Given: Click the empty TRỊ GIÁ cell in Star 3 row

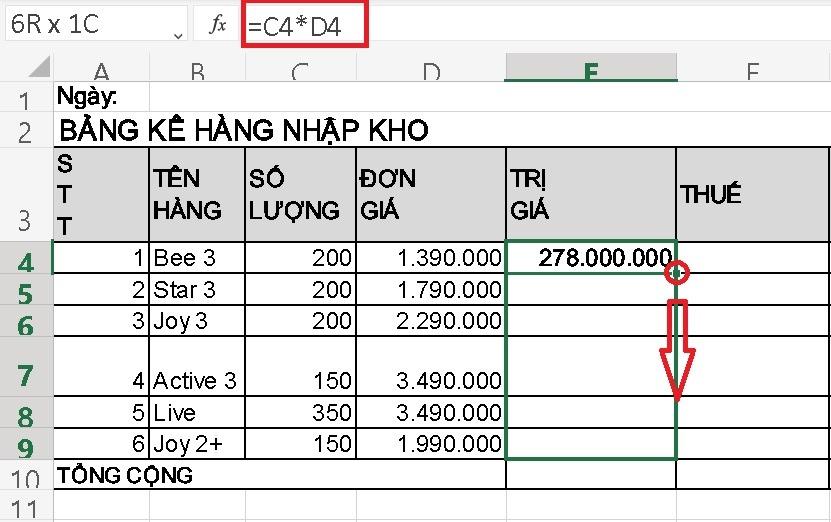Looking at the screenshot, I should pyautogui.click(x=591, y=289).
